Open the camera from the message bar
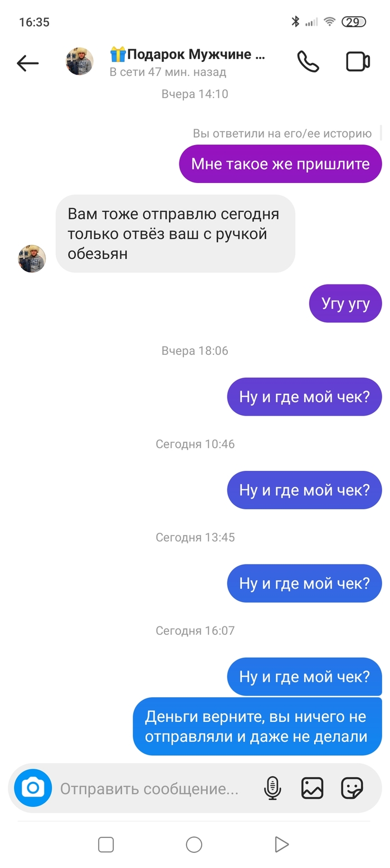This screenshot has height=868, width=390. point(33,788)
